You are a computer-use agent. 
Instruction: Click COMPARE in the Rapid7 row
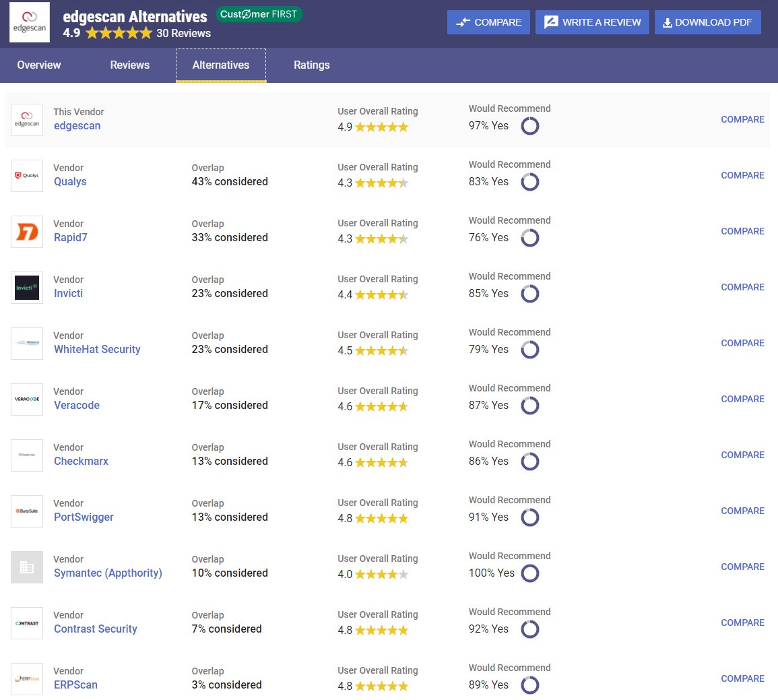click(742, 231)
